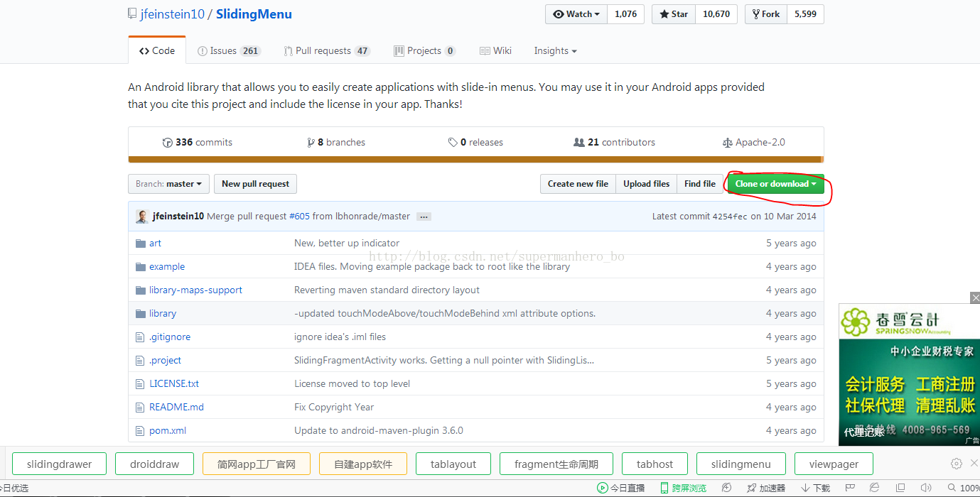980x497 pixels.
Task: Star the repository with Star button
Action: pos(674,14)
